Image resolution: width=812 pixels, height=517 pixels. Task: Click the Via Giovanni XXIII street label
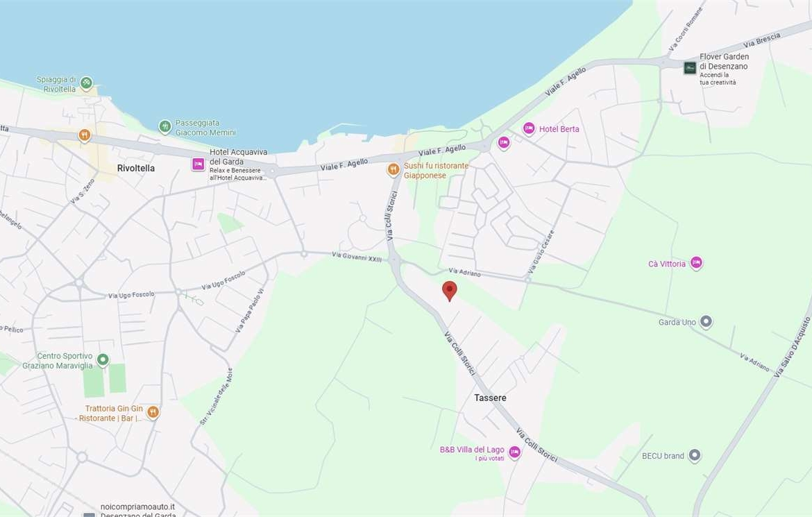(357, 256)
